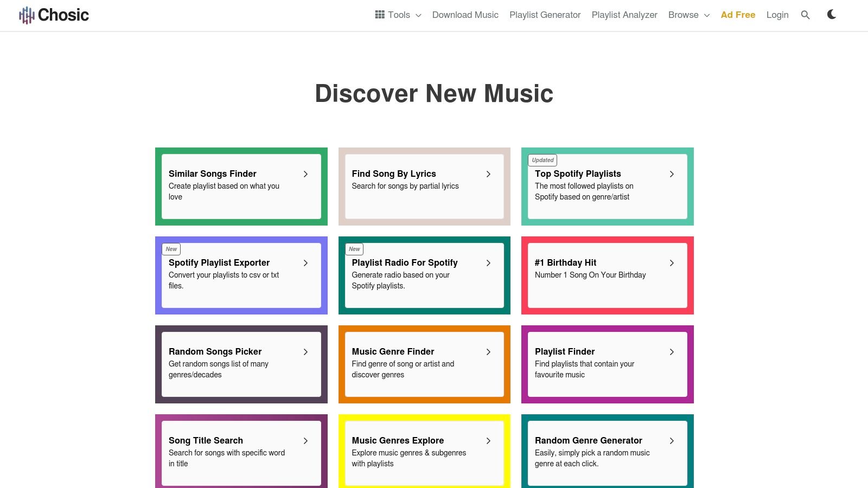Click arrow on #1 Birthday Hit card
Viewport: 868px width, 488px height.
coord(672,263)
